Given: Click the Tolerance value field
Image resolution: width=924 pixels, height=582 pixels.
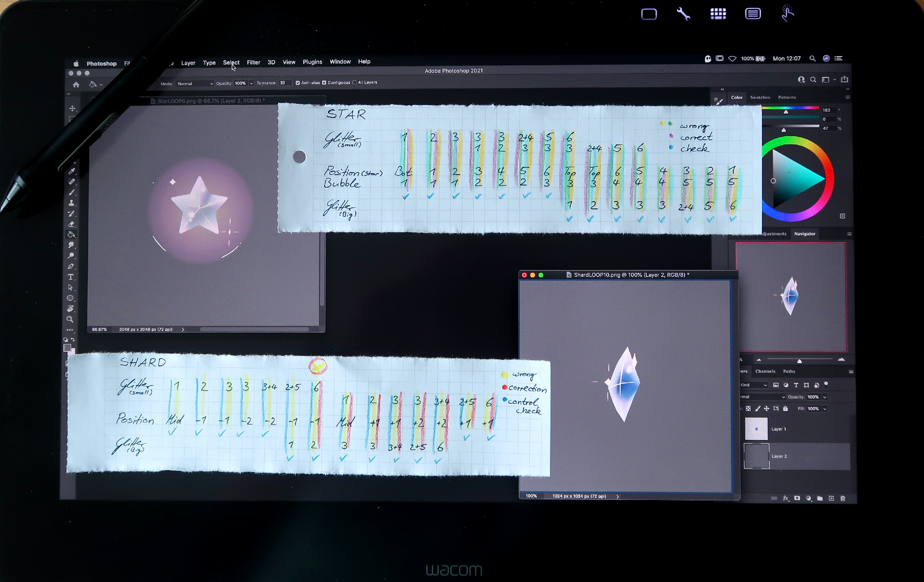Looking at the screenshot, I should point(285,83).
